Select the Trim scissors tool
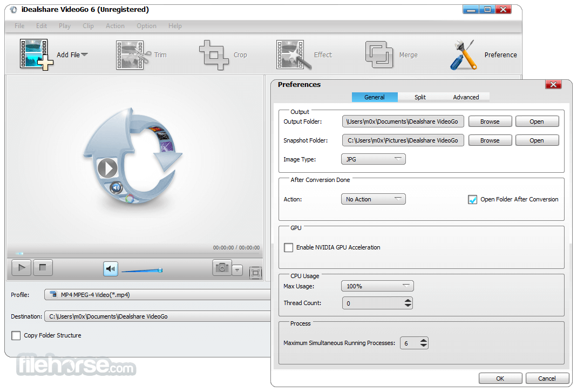 click(133, 55)
